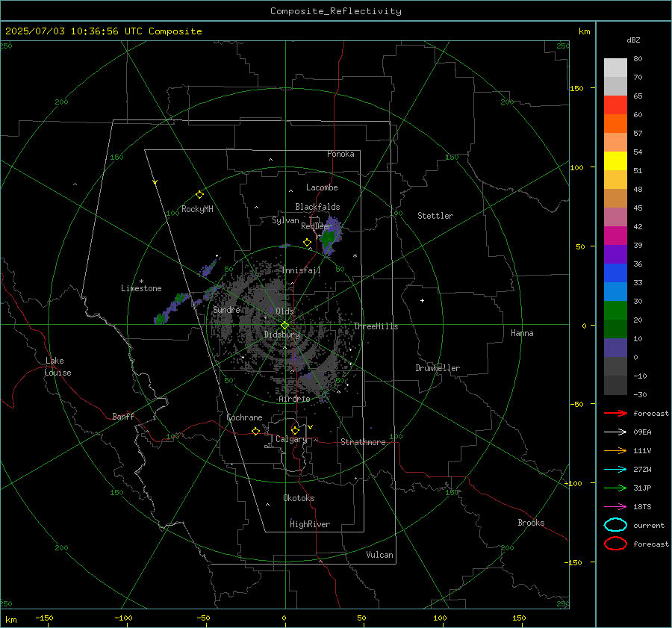This screenshot has width=672, height=628.
Task: Click the Calgary city label
Action: point(291,439)
